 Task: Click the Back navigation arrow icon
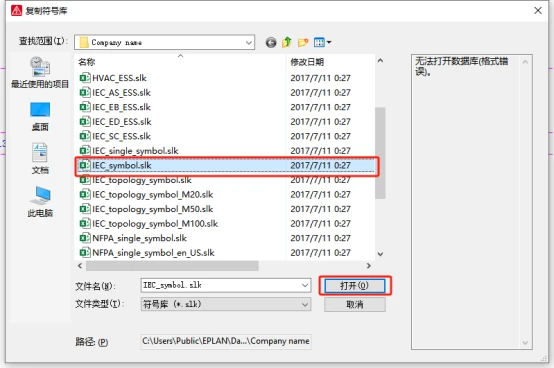pyautogui.click(x=271, y=43)
